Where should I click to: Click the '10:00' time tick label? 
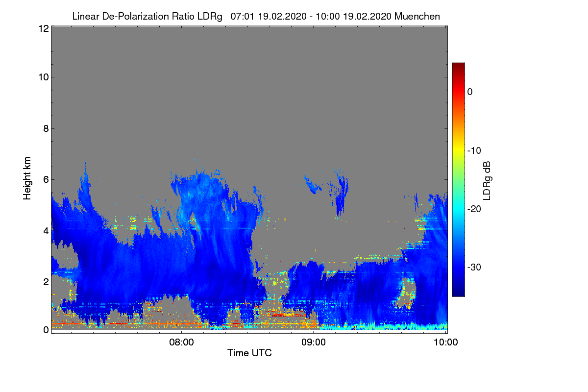coord(446,342)
